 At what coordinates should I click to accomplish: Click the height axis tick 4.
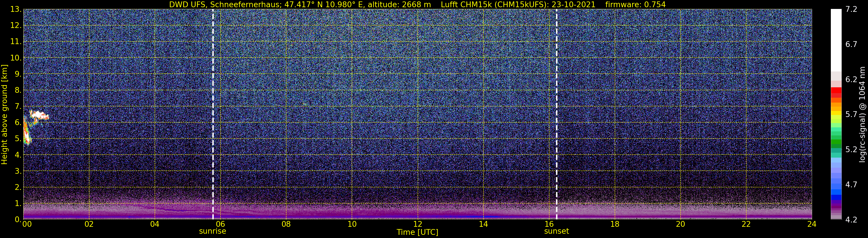[x=18, y=155]
